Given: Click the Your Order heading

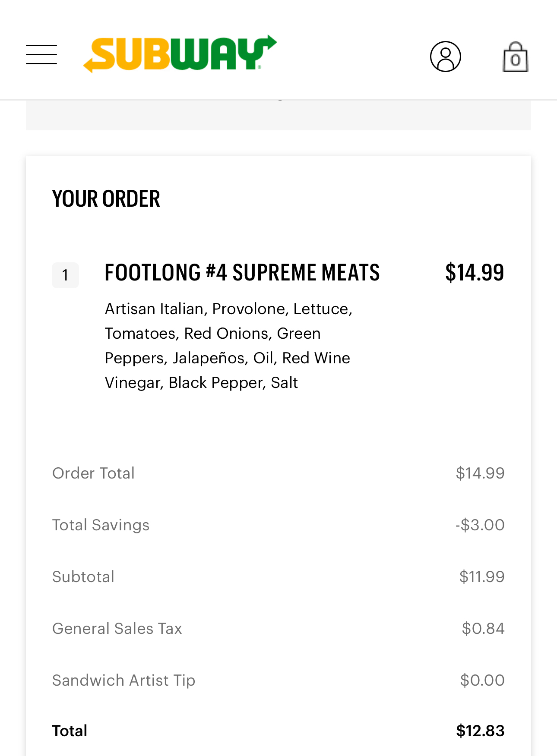Looking at the screenshot, I should 106,199.
